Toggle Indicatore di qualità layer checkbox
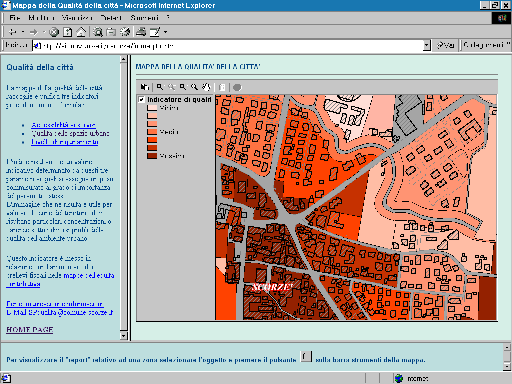The image size is (512, 384). [142, 99]
